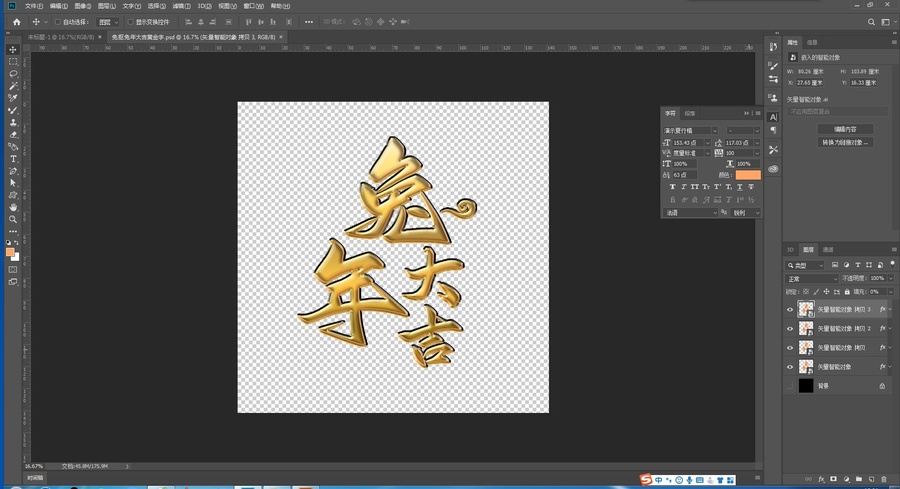Click the new group folder icon
900x489 pixels.
pos(859,479)
